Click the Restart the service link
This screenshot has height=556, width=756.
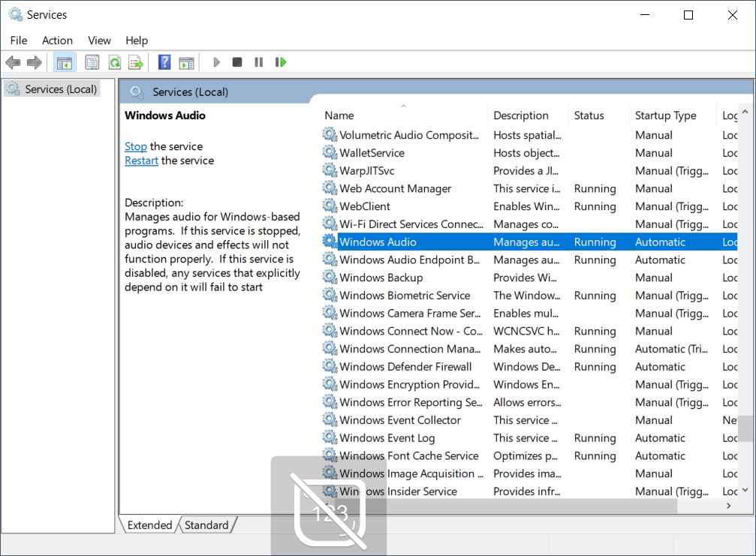(141, 161)
